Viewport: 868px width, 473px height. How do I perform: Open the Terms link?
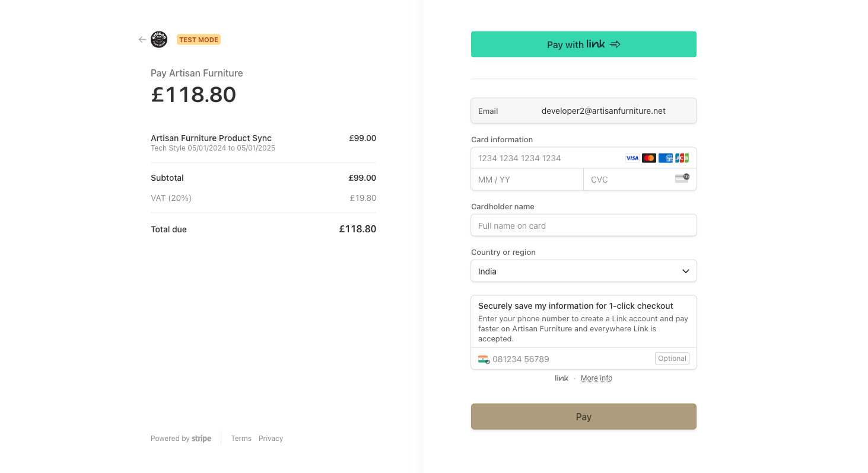[241, 439]
